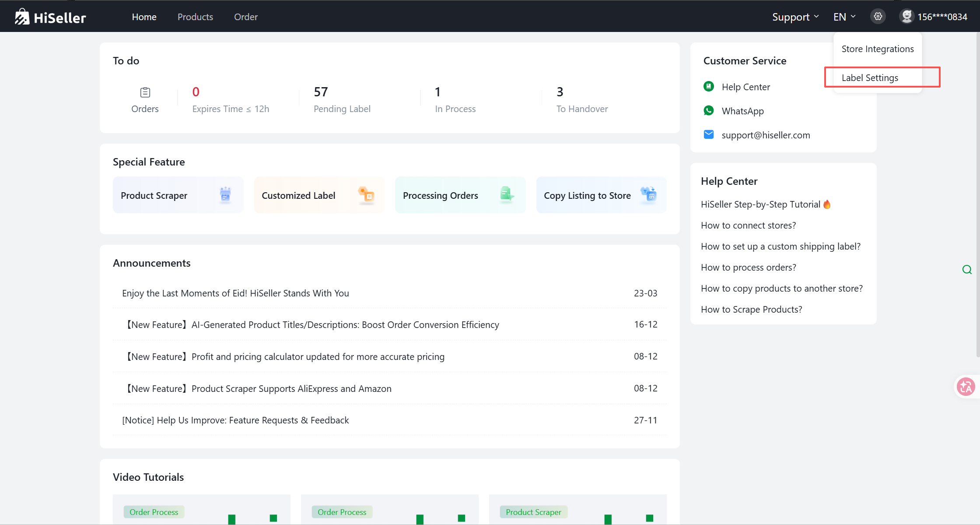Select Label Settings menu item
Screen dimensions: 980x525
point(870,78)
